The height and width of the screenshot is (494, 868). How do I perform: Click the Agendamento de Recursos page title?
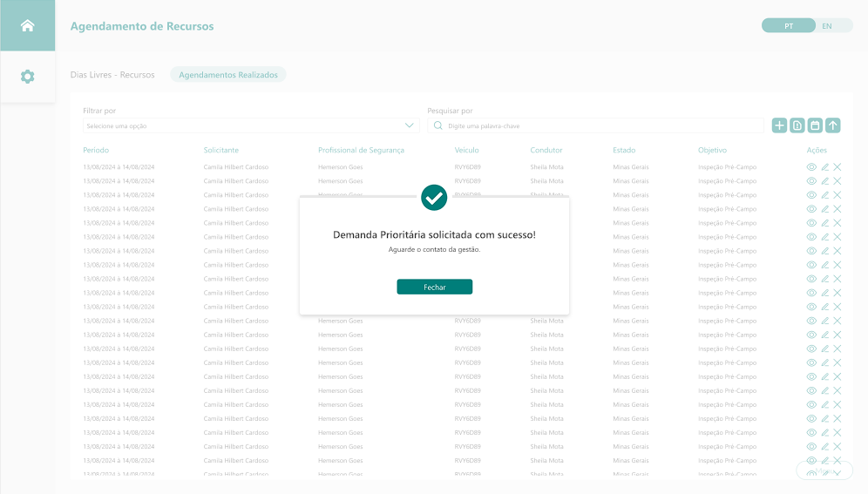(142, 26)
